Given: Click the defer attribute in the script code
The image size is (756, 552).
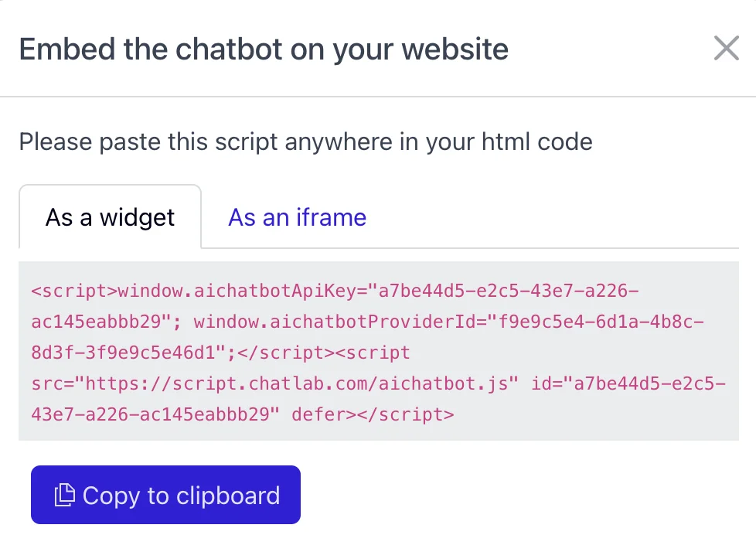Looking at the screenshot, I should [320, 414].
